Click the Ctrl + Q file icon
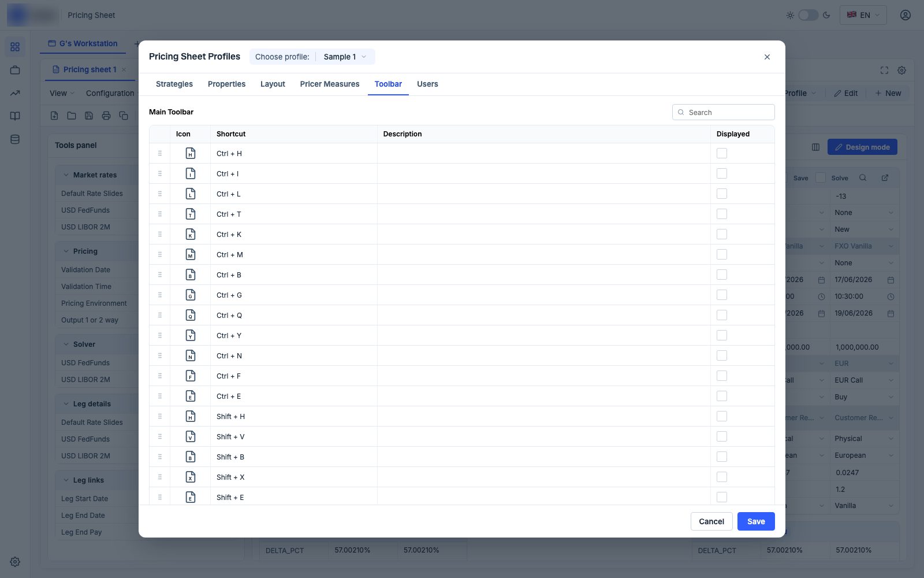The height and width of the screenshot is (578, 924). click(x=191, y=315)
